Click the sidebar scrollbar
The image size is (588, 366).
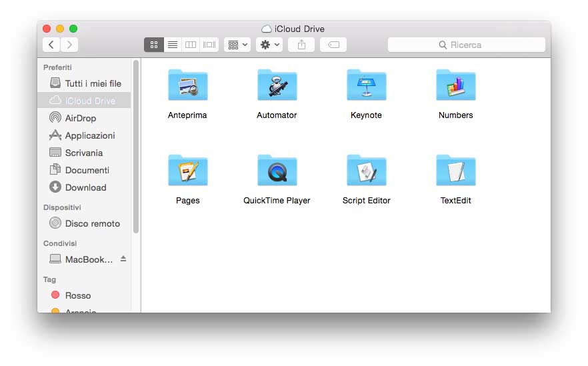pyautogui.click(x=136, y=146)
